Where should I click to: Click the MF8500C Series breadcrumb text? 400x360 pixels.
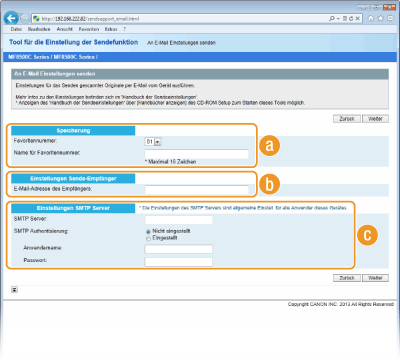[53, 57]
